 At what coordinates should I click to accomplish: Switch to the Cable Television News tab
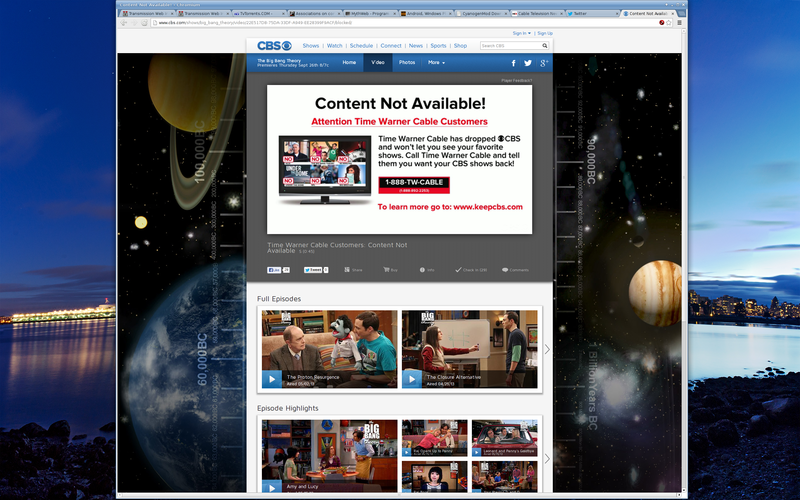point(537,14)
